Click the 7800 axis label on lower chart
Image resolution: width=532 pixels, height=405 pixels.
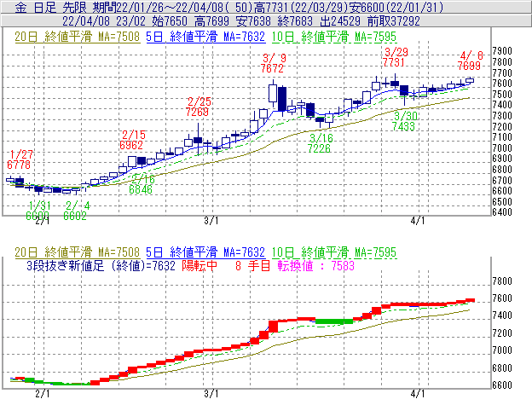502,281
